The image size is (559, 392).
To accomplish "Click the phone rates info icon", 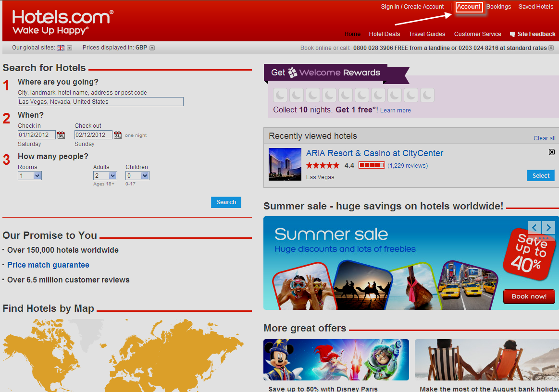I will [x=551, y=48].
